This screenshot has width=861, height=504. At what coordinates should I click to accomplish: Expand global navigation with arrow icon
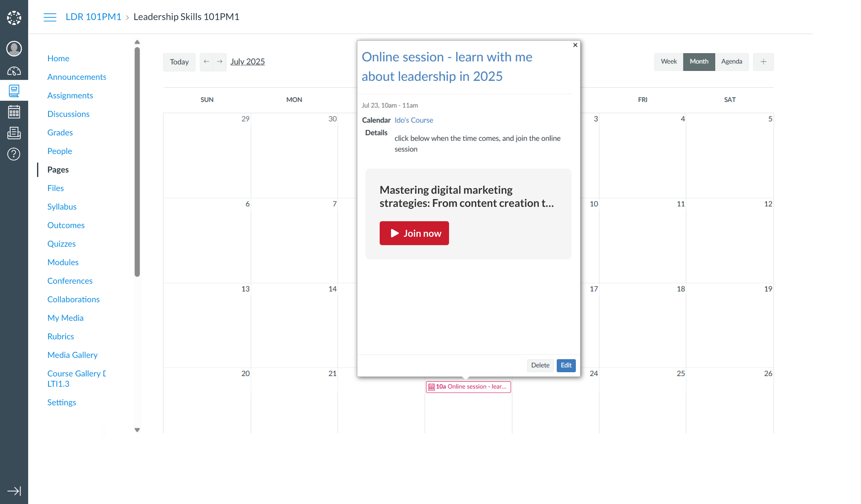pos(14,491)
